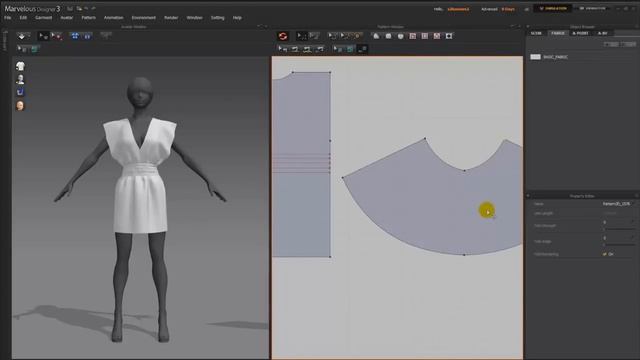Click the Redo arrow in title bar
Image resolution: width=640 pixels, height=360 pixels.
coord(93,9)
